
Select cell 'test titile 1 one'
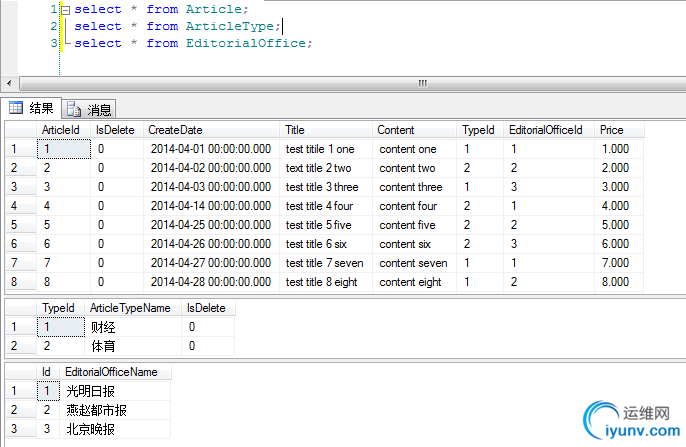pyautogui.click(x=326, y=149)
